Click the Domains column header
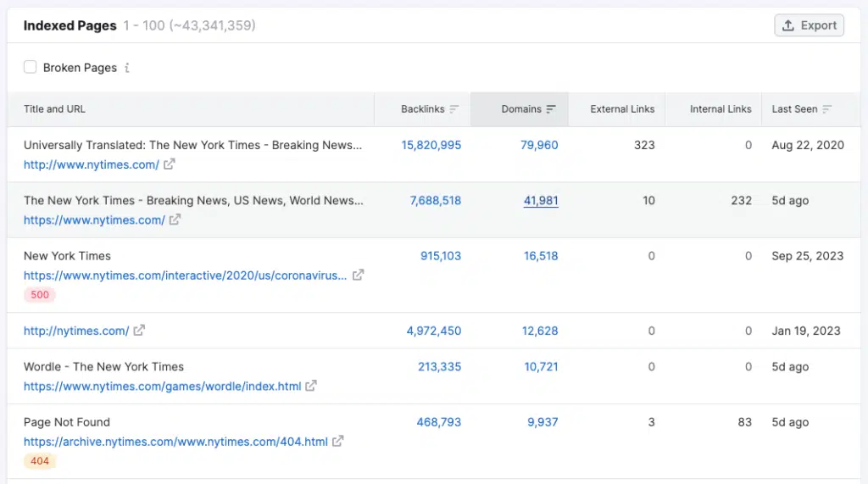The image size is (868, 484). pos(521,109)
